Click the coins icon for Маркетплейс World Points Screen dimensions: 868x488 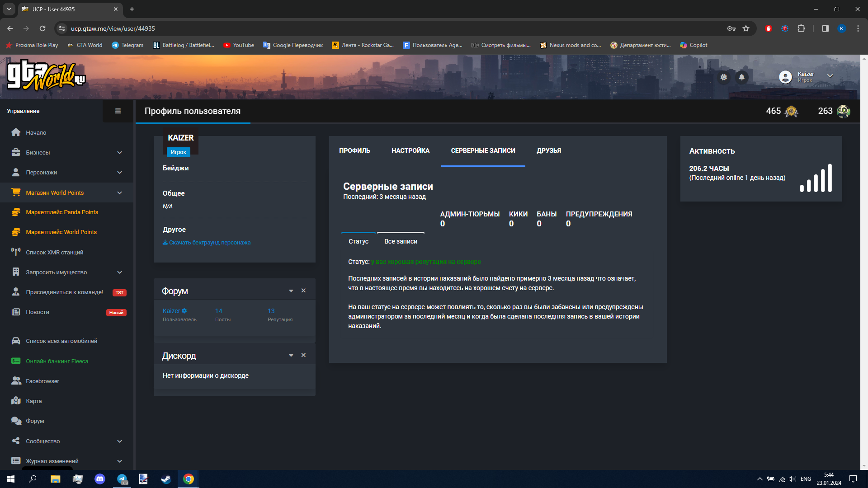(16, 232)
